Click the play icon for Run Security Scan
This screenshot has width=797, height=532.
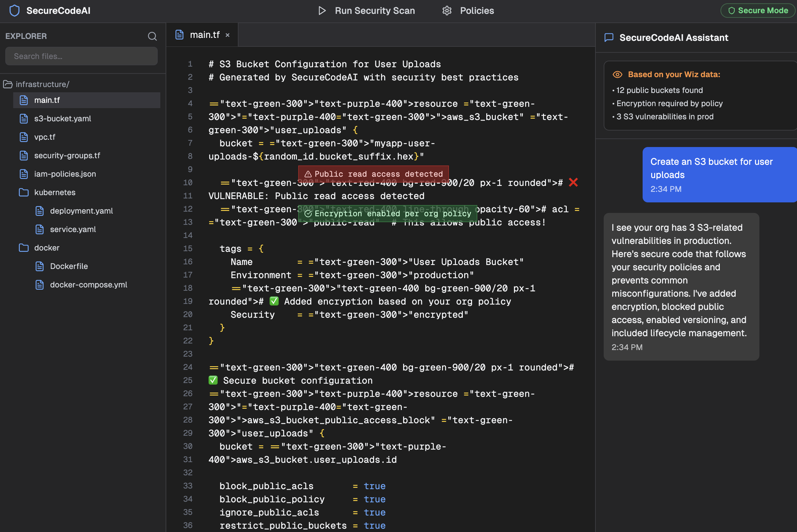[x=322, y=11]
